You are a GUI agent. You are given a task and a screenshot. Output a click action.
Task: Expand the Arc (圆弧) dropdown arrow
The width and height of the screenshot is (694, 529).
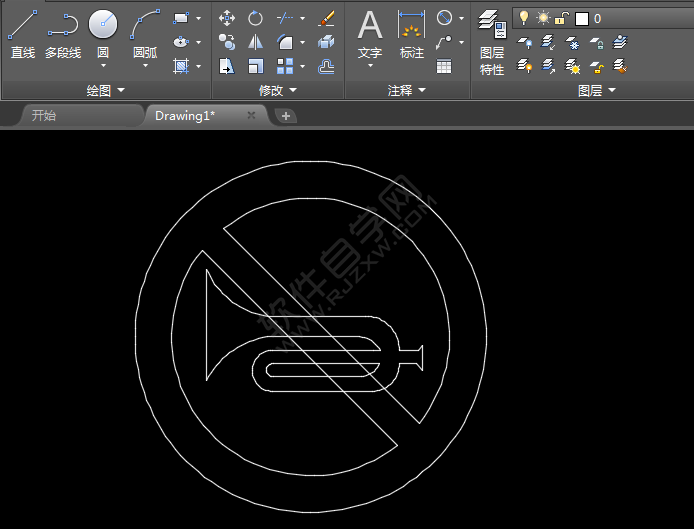point(145,66)
